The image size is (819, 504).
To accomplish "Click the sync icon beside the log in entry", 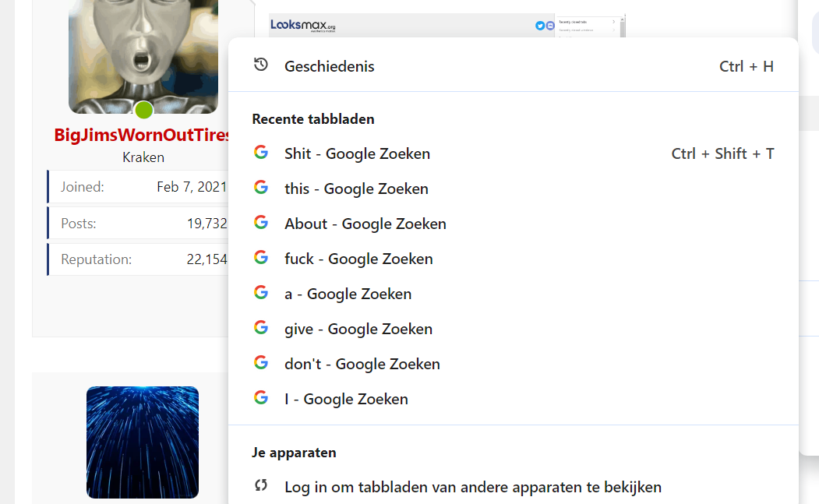I will coord(261,486).
